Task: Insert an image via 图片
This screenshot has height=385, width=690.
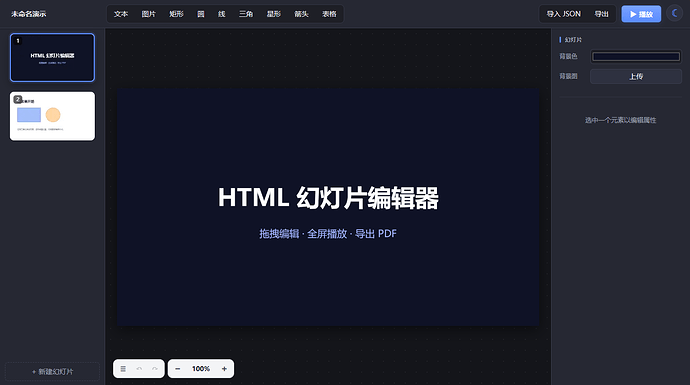Action: click(149, 14)
